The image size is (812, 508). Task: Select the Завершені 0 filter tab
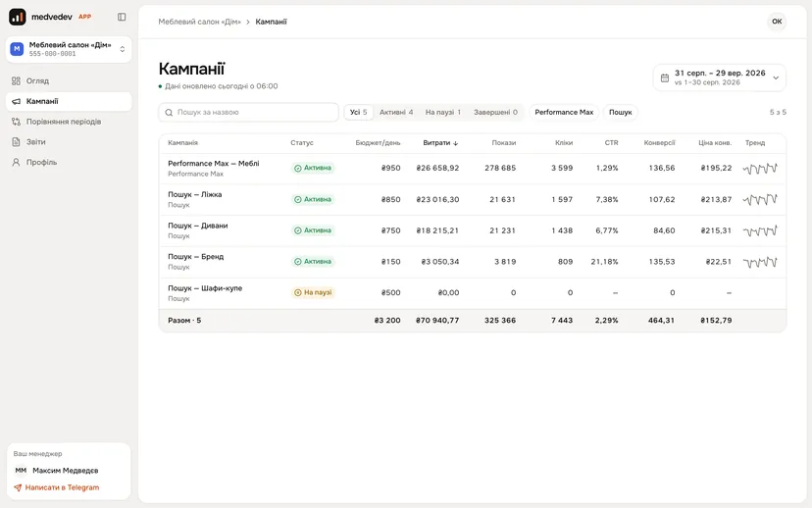tap(495, 113)
